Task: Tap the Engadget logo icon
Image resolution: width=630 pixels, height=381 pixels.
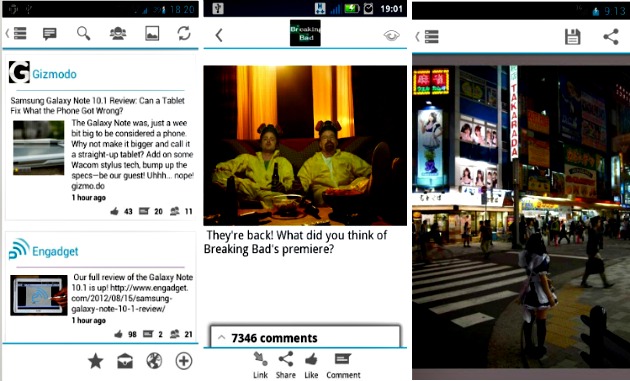Action: [x=19, y=249]
